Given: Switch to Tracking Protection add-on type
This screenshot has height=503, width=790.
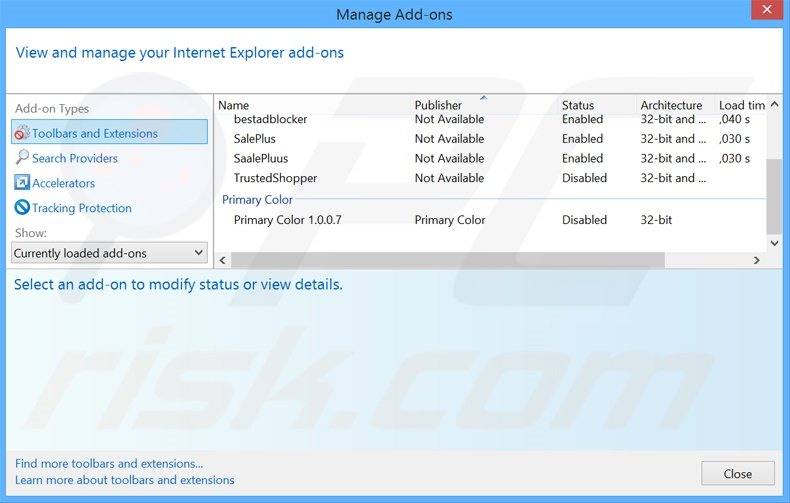Looking at the screenshot, I should [x=82, y=208].
